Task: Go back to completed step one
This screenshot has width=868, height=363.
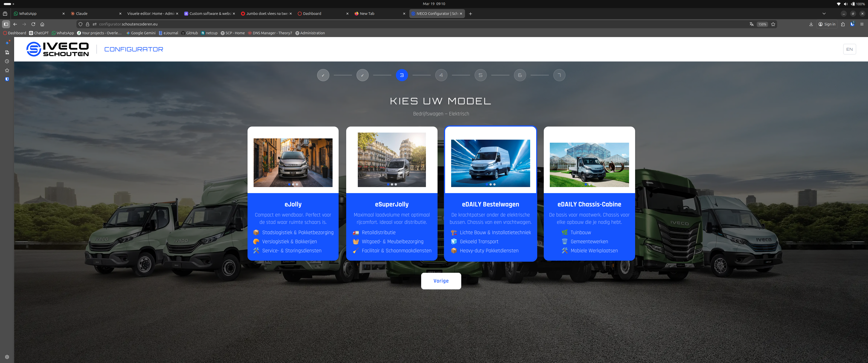Action: coord(323,75)
